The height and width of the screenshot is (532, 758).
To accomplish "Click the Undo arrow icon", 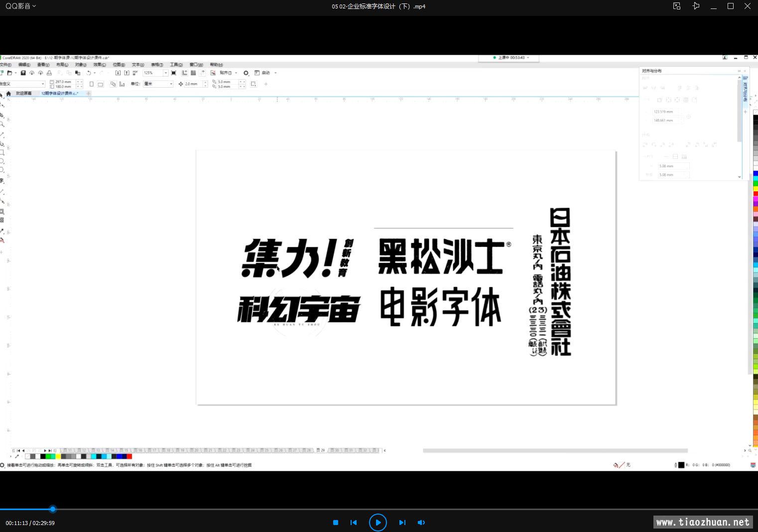I will click(89, 73).
